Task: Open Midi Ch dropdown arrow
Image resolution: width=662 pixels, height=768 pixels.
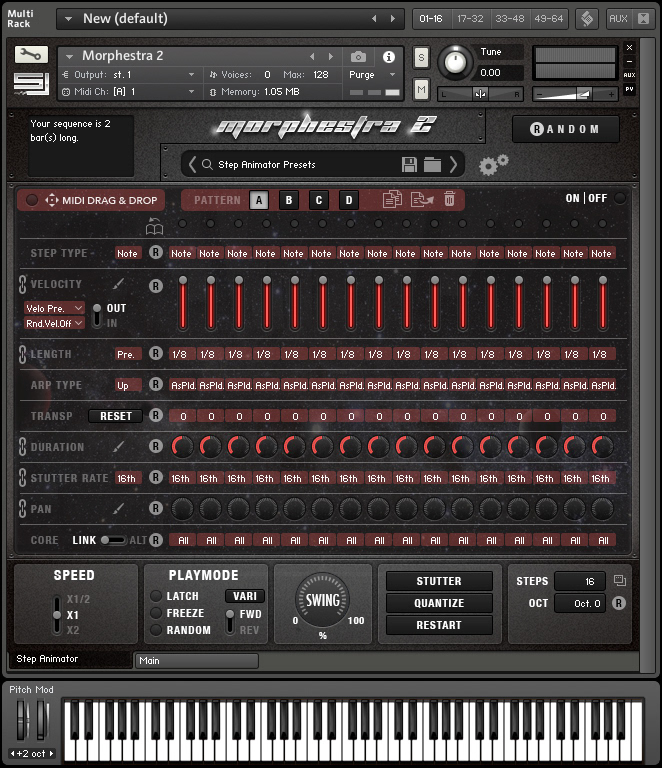Action: point(191,92)
